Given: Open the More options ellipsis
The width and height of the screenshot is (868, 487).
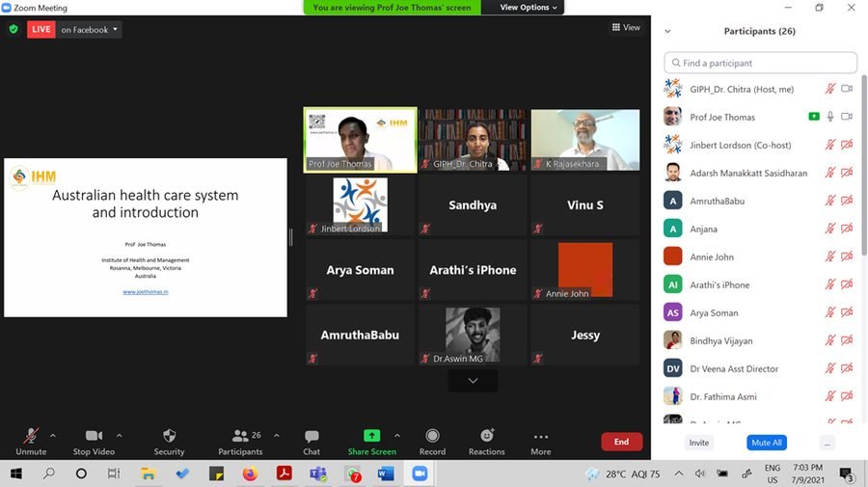Looking at the screenshot, I should click(541, 437).
